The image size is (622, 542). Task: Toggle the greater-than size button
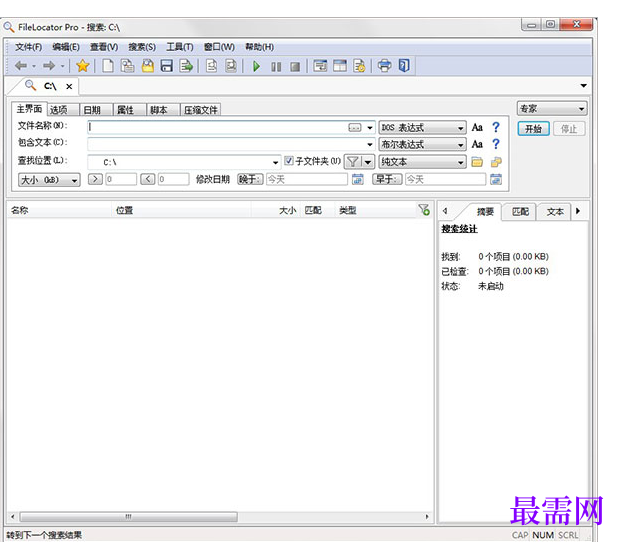tap(95, 179)
